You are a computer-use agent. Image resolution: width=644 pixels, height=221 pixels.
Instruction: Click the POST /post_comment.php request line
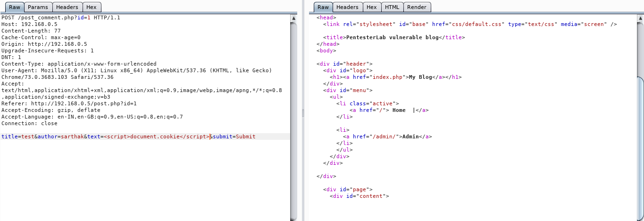click(61, 17)
